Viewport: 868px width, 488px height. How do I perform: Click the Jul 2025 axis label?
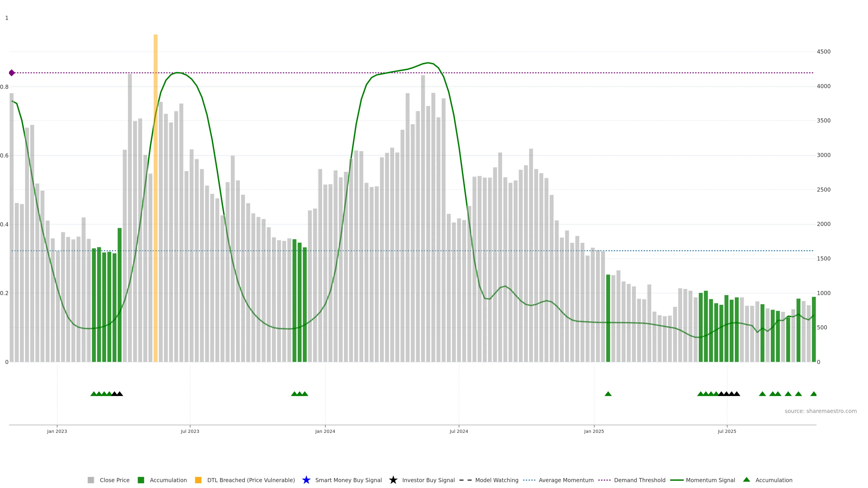click(x=727, y=432)
